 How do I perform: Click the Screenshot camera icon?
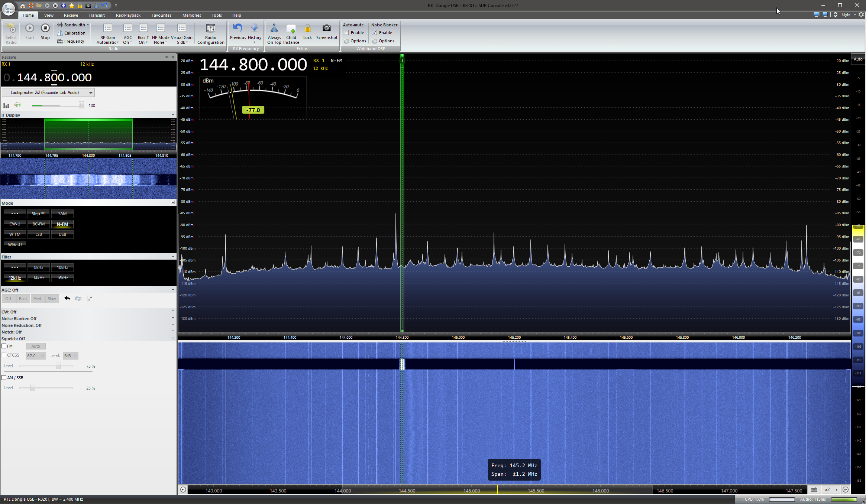click(326, 28)
